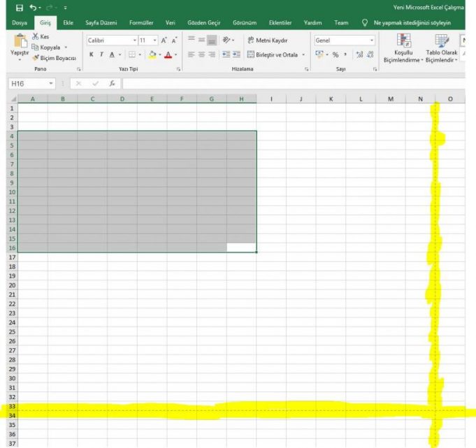Click the percent style icon
Viewport: 476px width, 448px height.
(336, 55)
